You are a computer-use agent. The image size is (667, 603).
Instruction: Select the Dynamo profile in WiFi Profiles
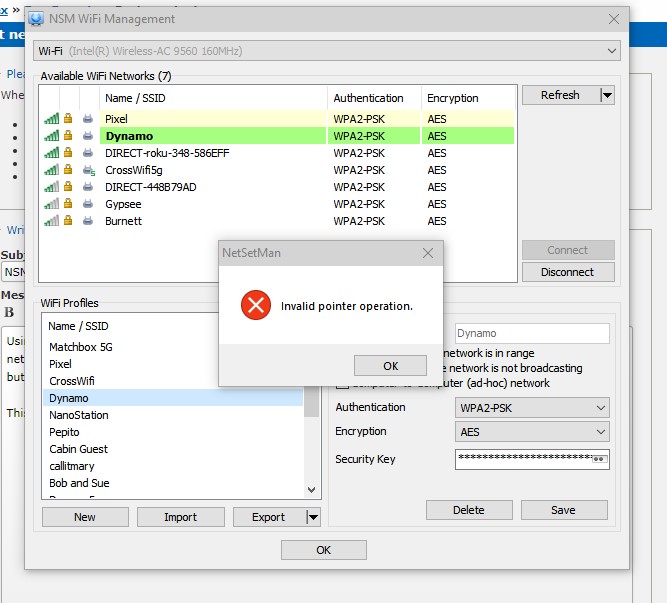click(173, 398)
